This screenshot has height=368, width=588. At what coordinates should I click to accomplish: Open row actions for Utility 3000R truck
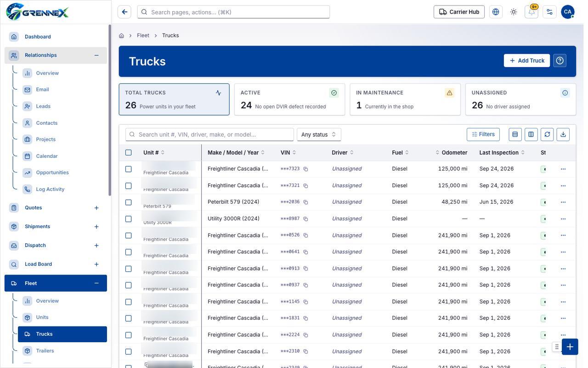563,219
